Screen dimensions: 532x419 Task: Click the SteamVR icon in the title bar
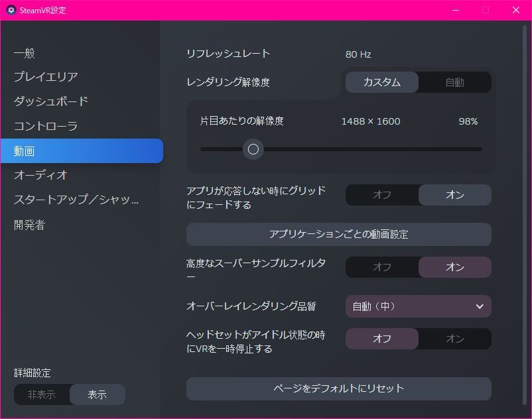[11, 10]
